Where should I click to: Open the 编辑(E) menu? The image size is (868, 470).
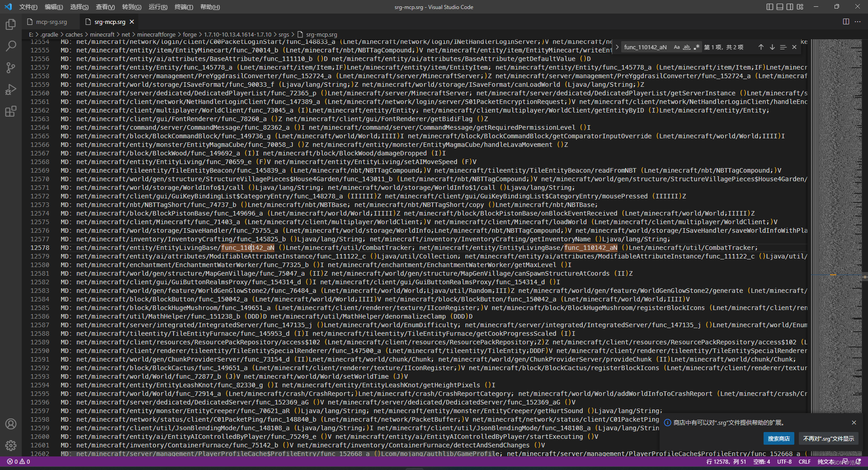click(54, 7)
